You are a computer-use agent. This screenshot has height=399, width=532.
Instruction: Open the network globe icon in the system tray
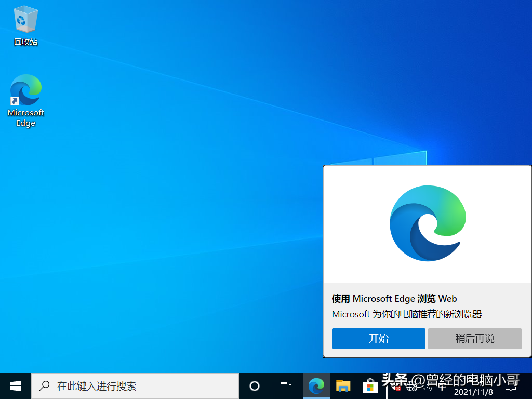coord(411,386)
